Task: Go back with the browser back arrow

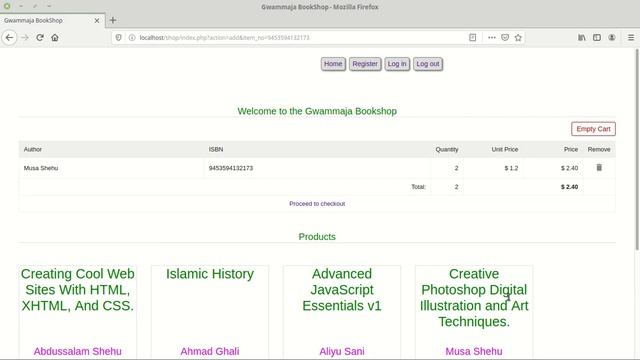Action: tap(9, 38)
